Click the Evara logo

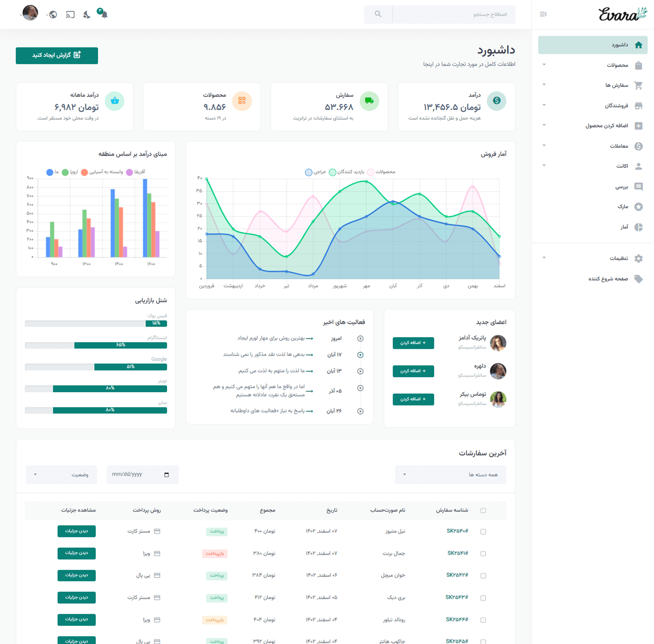623,14
